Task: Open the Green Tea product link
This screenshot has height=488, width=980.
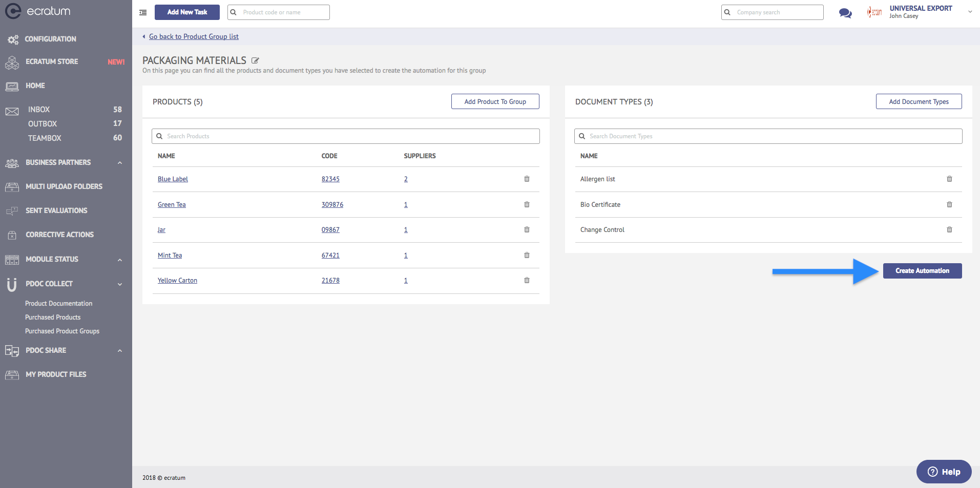Action: (x=172, y=205)
